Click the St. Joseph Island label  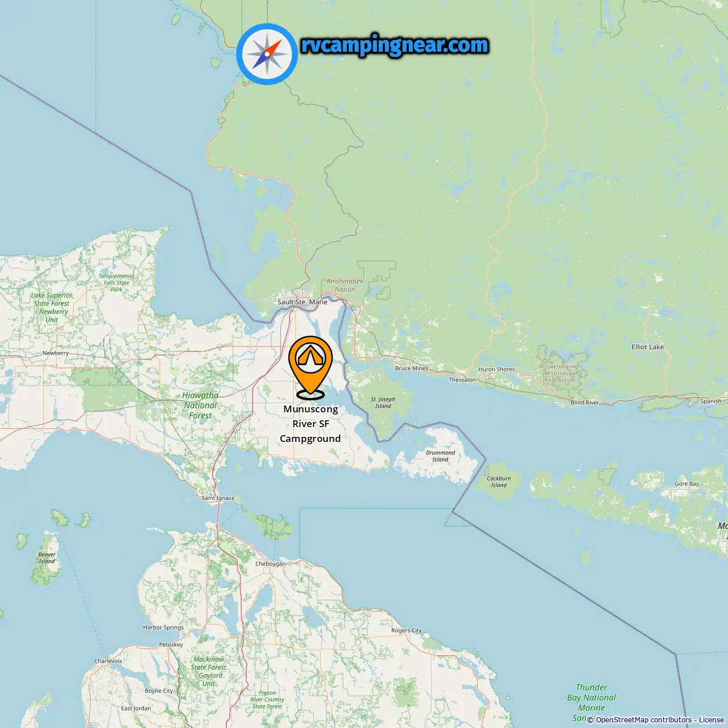383,403
